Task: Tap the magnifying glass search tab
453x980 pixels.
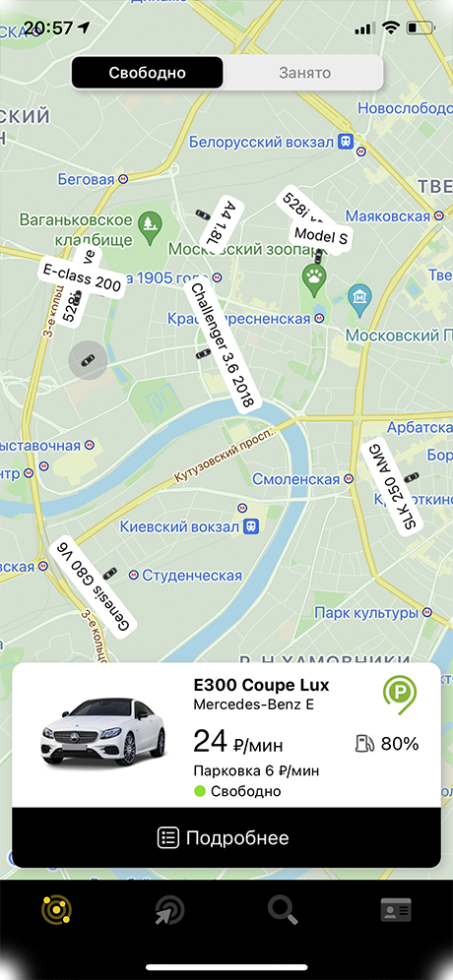Action: click(x=283, y=910)
